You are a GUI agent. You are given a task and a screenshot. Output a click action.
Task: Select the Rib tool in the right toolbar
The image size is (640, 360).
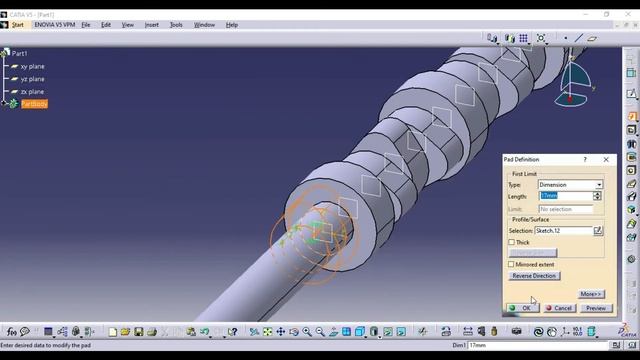631,184
